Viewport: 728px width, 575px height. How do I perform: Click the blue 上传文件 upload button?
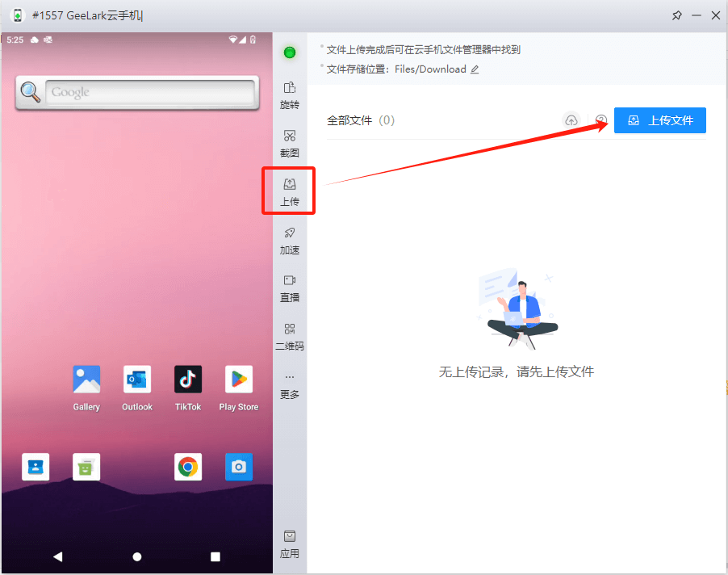click(x=659, y=120)
